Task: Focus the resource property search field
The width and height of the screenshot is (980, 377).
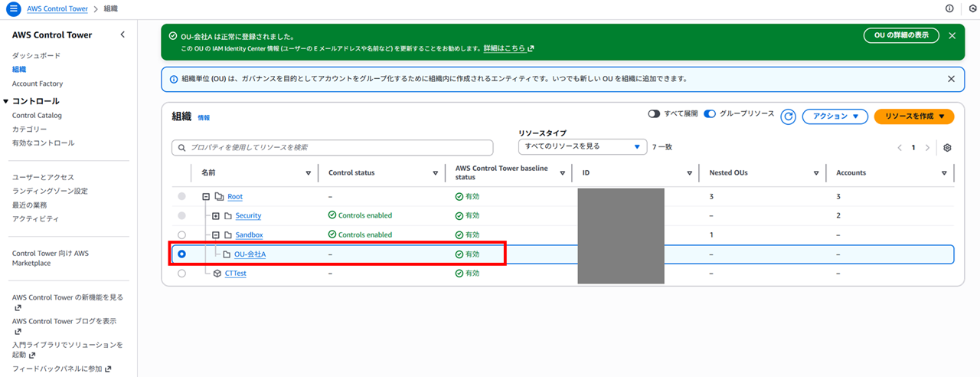Action: pyautogui.click(x=332, y=147)
